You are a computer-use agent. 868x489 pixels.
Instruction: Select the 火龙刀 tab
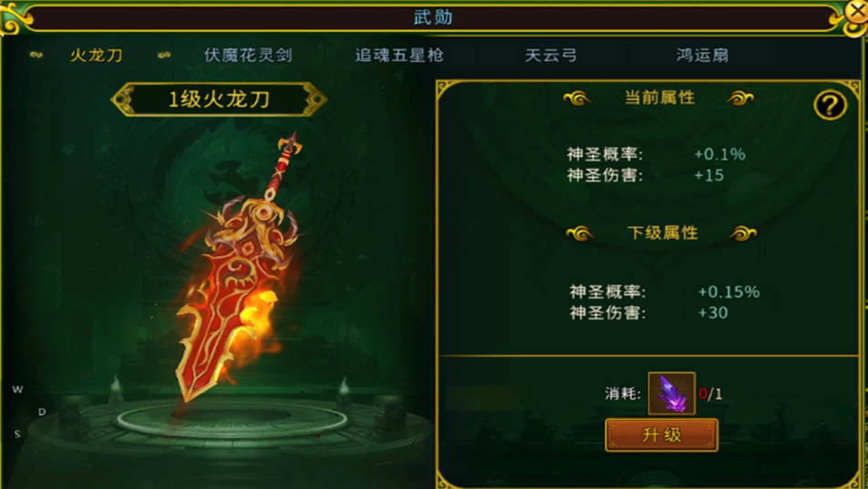[x=97, y=55]
